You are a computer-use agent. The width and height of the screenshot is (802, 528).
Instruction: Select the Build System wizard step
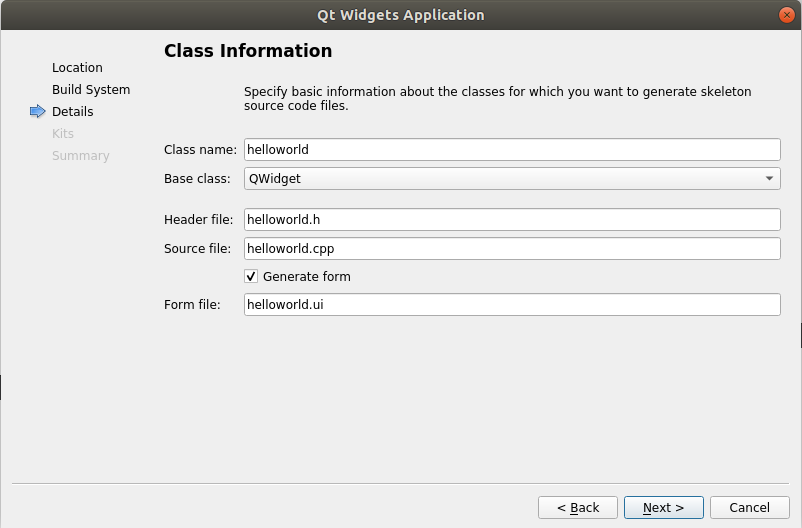91,90
